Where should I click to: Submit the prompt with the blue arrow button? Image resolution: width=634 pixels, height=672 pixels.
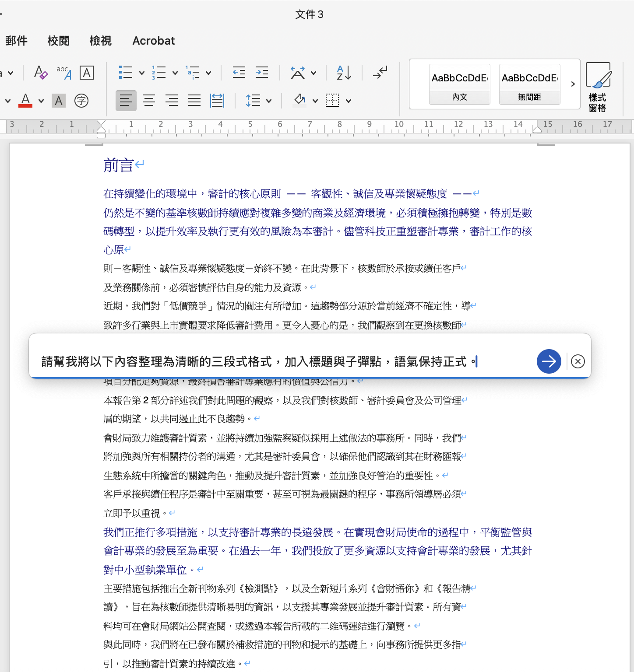[549, 361]
